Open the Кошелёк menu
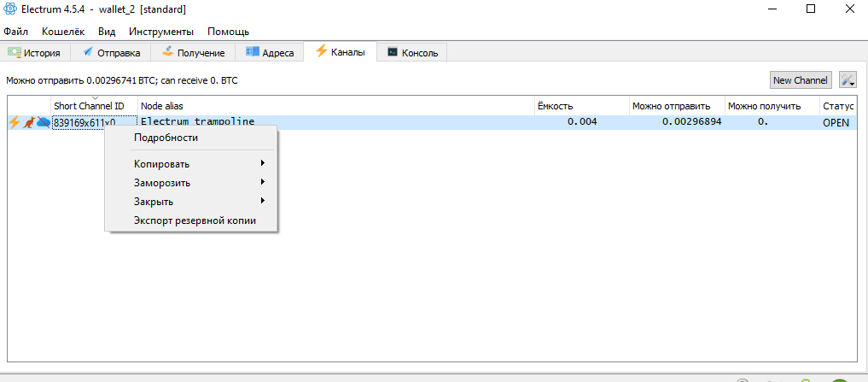This screenshot has width=868, height=382. [x=63, y=32]
